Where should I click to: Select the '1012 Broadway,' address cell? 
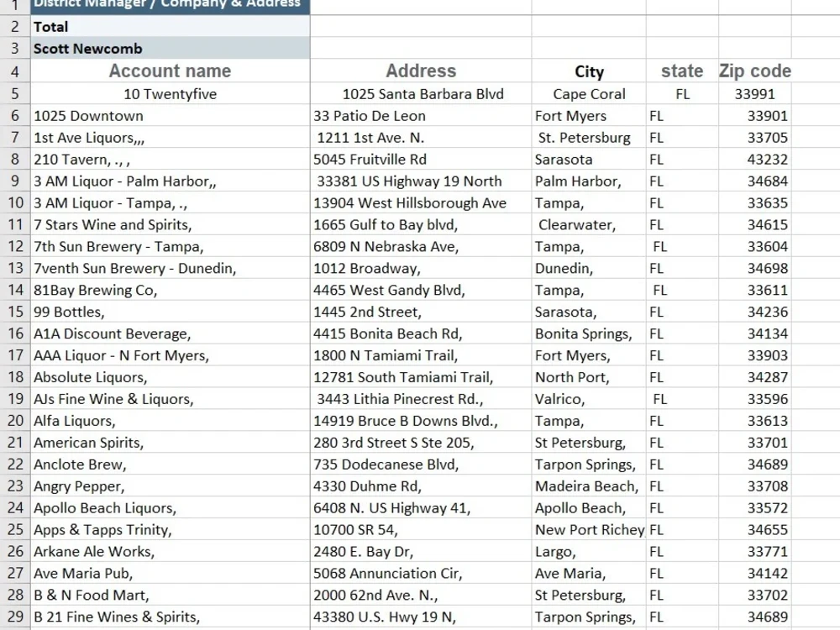(421, 268)
